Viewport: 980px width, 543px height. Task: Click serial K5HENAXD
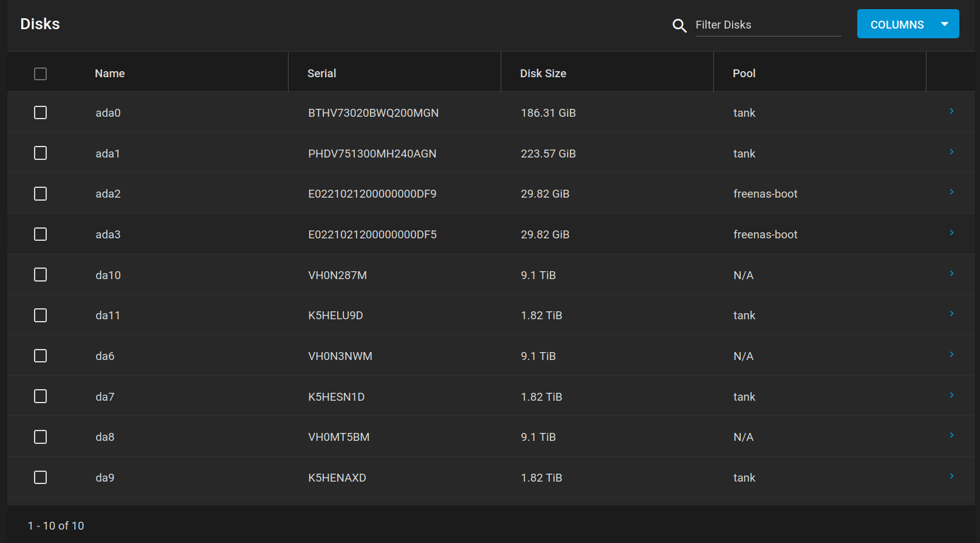pos(337,478)
